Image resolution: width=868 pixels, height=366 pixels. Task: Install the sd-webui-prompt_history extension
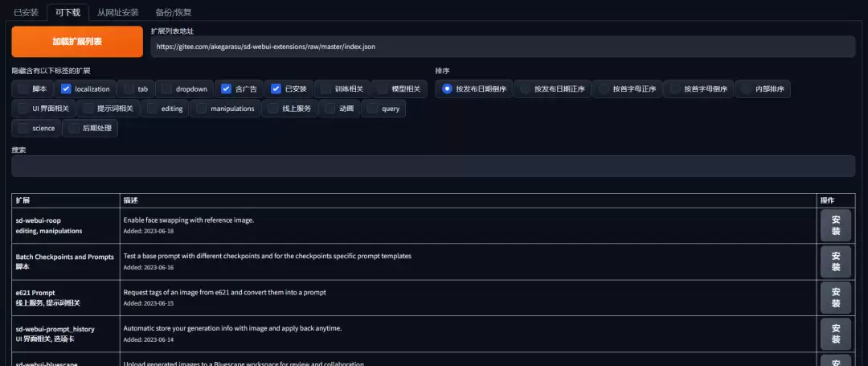pyautogui.click(x=836, y=333)
